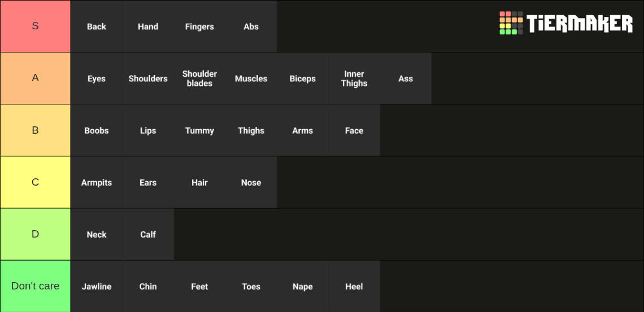This screenshot has width=644, height=312.
Task: Select the Heel tile
Action: point(354,286)
